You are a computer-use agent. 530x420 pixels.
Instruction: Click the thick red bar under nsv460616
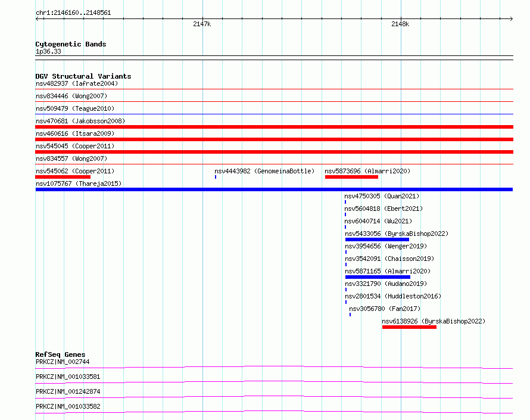tap(274, 139)
